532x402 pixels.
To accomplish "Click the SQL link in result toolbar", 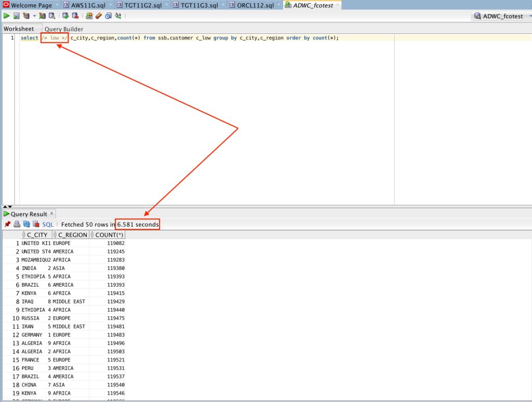I will coord(48,224).
